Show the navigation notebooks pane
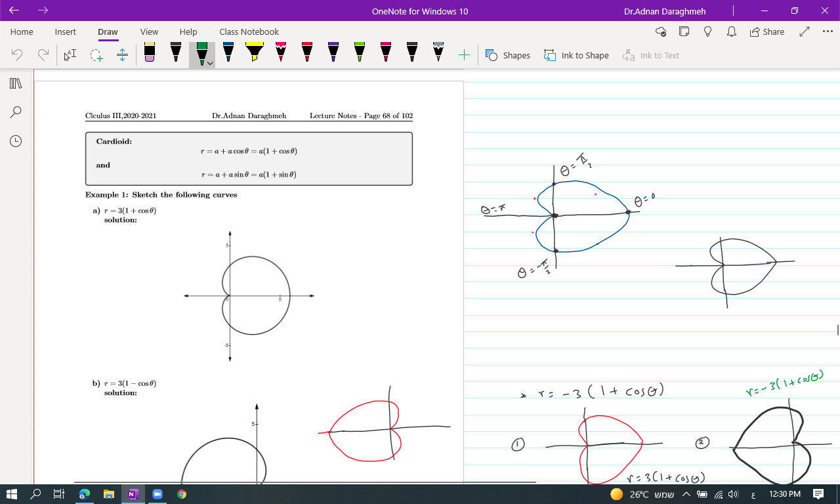The image size is (840, 504). 16,83
